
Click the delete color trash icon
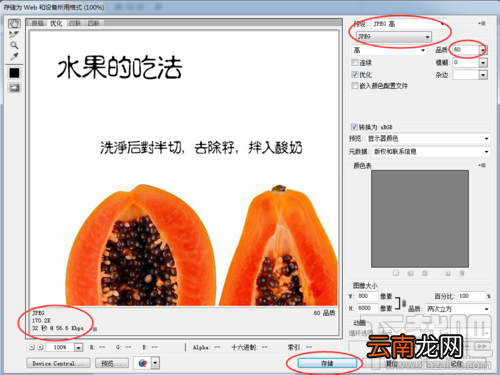pos(462,273)
